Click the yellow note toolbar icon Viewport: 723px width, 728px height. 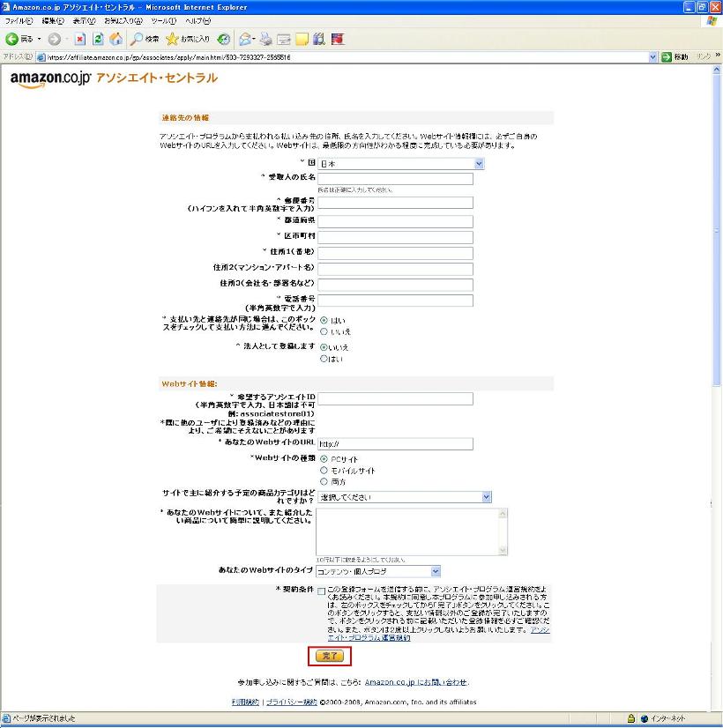pos(302,39)
